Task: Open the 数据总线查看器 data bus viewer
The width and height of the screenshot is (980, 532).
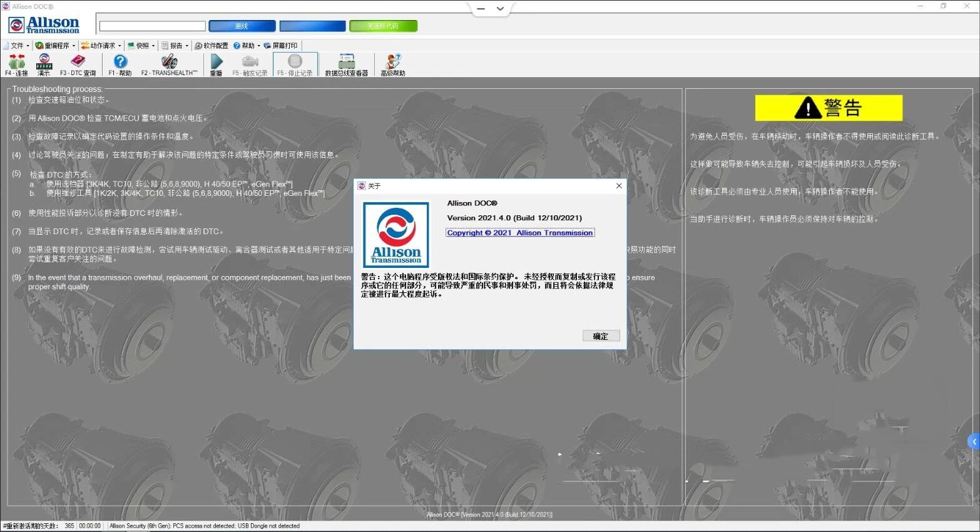Action: click(x=346, y=64)
